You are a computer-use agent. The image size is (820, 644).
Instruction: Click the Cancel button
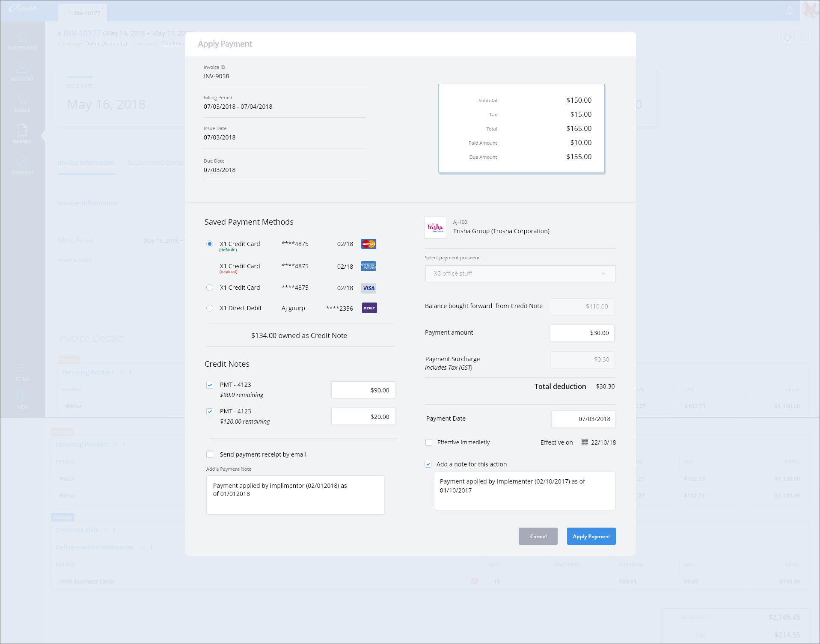coord(538,536)
